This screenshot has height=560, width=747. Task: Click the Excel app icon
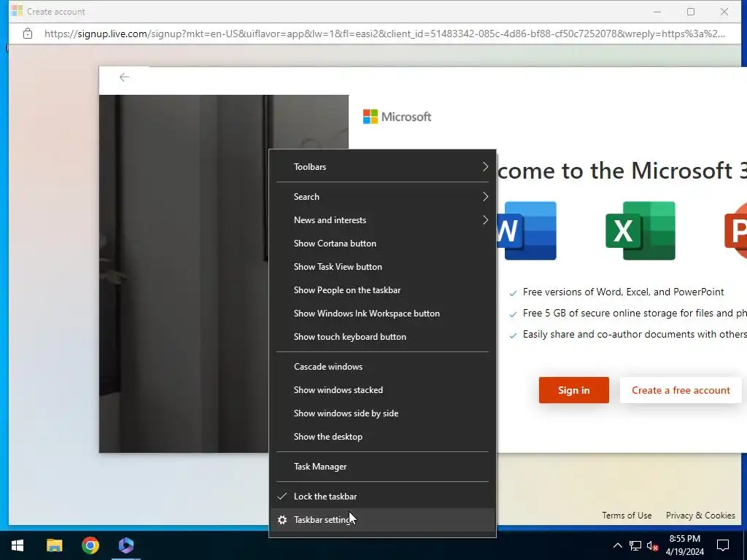coord(640,231)
